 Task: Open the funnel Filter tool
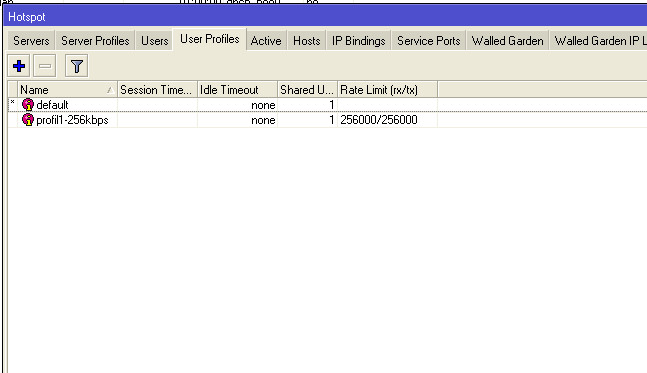pos(77,66)
